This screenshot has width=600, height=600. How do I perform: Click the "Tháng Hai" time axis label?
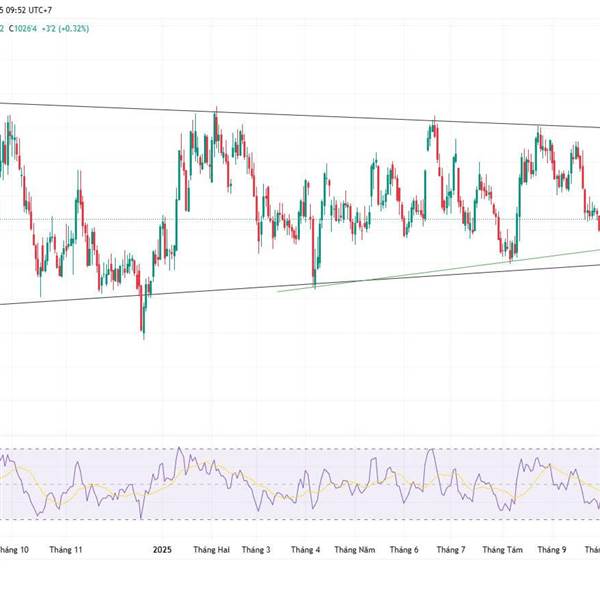[x=212, y=549]
